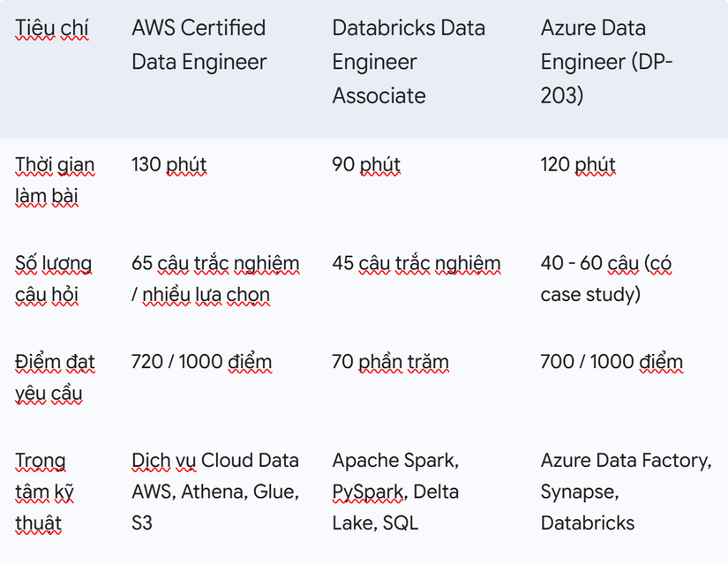Click the '90 phút' cell
This screenshot has height=564, width=728.
tap(366, 164)
